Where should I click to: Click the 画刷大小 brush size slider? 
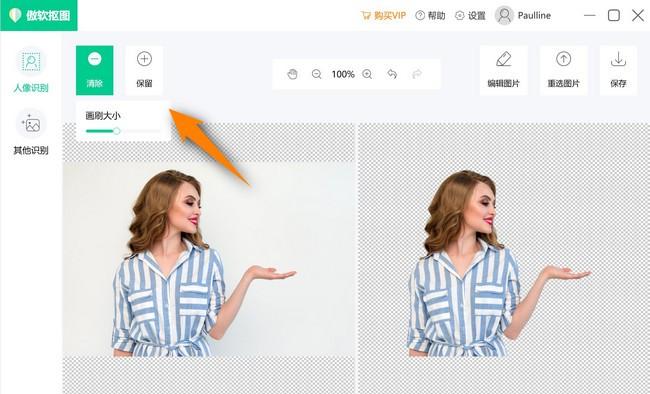tap(123, 131)
